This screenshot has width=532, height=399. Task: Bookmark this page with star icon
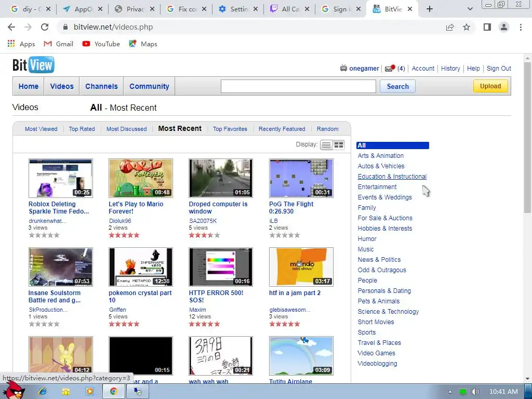(467, 27)
